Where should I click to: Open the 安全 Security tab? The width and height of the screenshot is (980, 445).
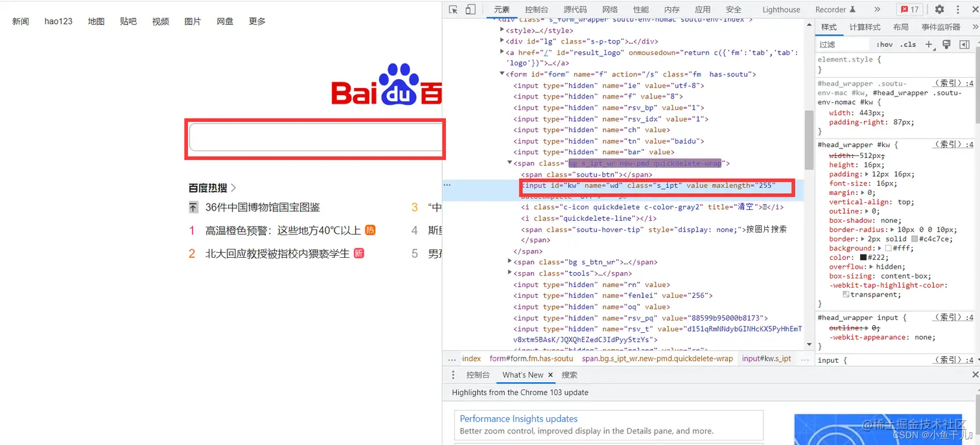(x=734, y=10)
